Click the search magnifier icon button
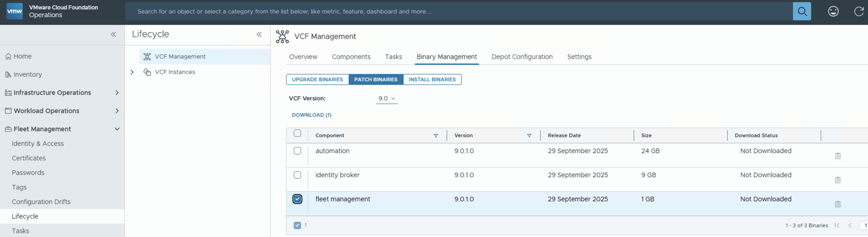Viewport: 868px width, 237px height. pos(802,12)
